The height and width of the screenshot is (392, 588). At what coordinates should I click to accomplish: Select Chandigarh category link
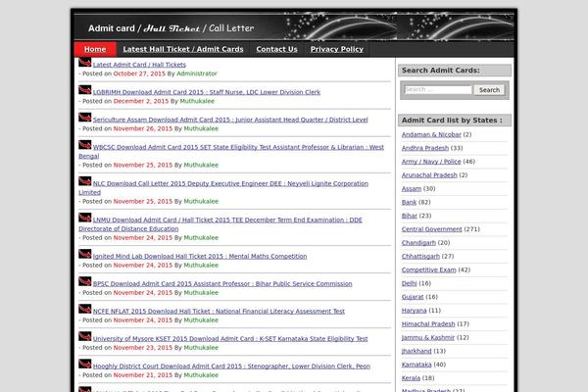[x=418, y=242]
